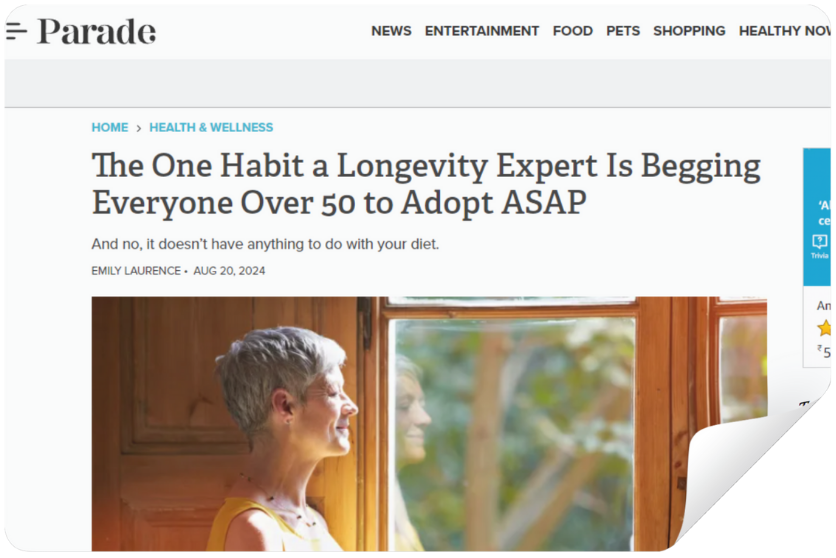Follow the HOME breadcrumb link
This screenshot has width=836, height=558.
pyautogui.click(x=110, y=127)
